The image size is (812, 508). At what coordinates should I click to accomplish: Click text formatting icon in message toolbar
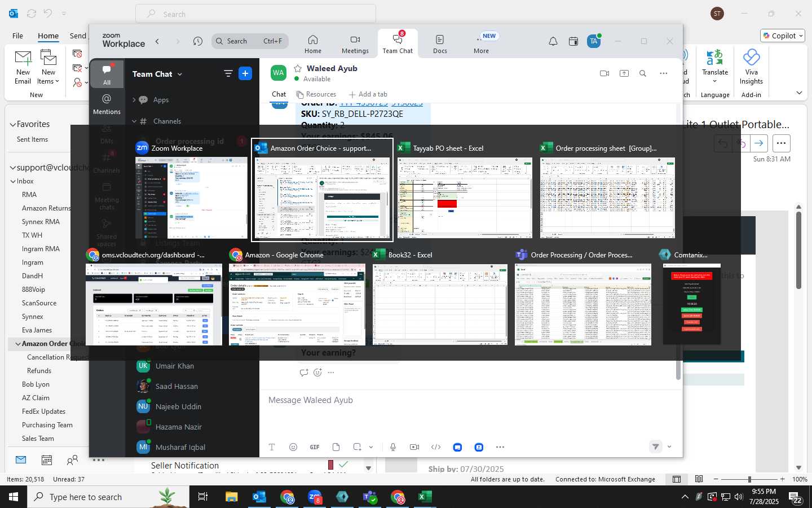click(x=272, y=447)
